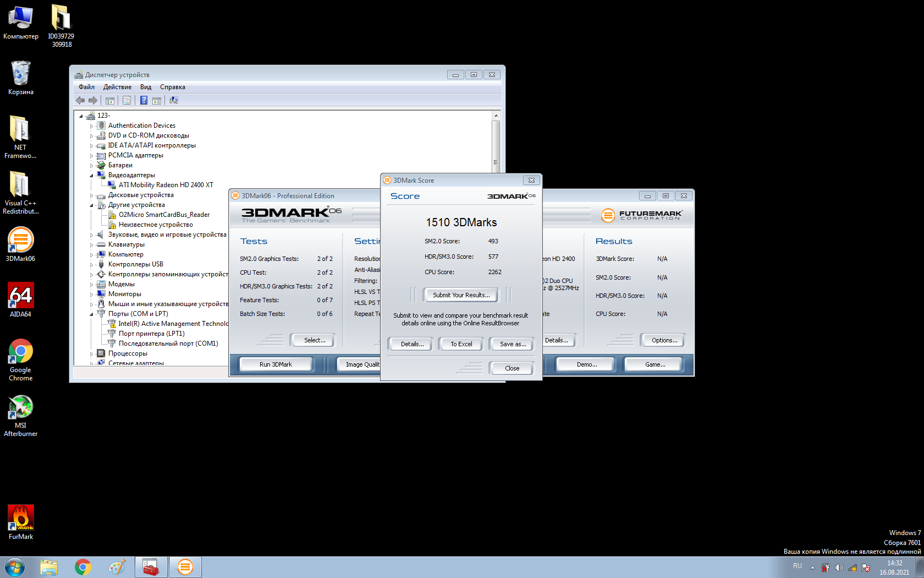The width and height of the screenshot is (924, 578).
Task: Click the battery power tray icon
Action: (826, 568)
